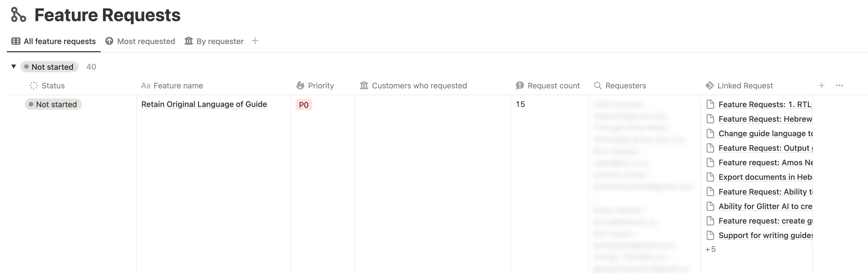Viewport: 868px width, 274px height.
Task: Click the red P0 priority tag
Action: pyautogui.click(x=304, y=105)
